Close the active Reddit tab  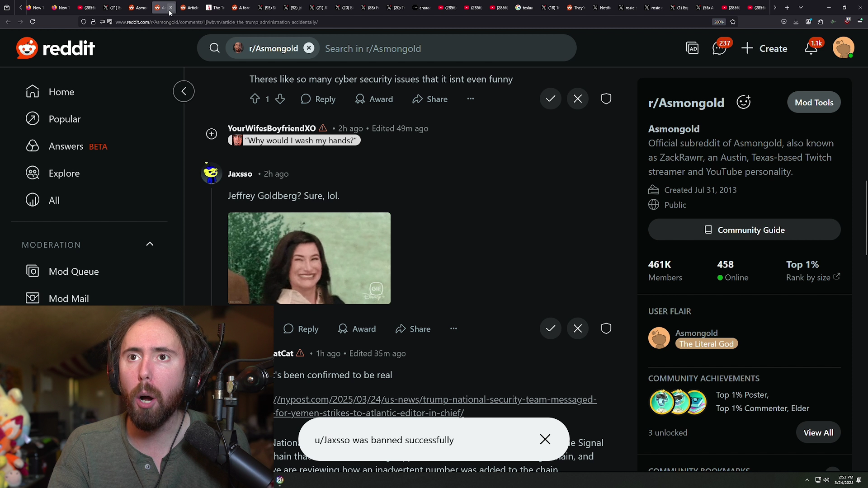point(171,8)
